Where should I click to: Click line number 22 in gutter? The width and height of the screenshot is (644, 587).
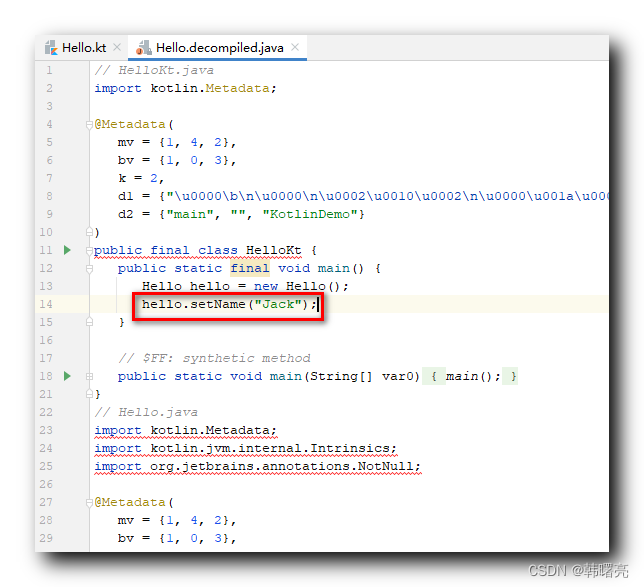click(46, 412)
